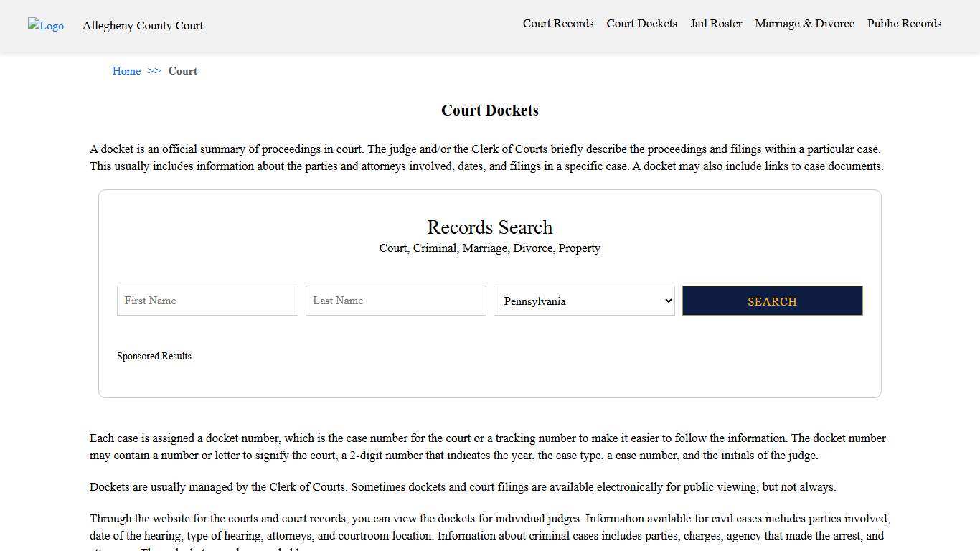Screen dimensions: 980x551
Task: Click the broken Logo image placeholder
Action: (45, 26)
